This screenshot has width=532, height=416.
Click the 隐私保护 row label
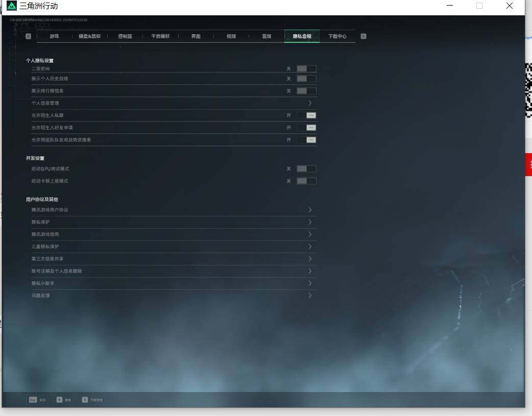pyautogui.click(x=40, y=222)
